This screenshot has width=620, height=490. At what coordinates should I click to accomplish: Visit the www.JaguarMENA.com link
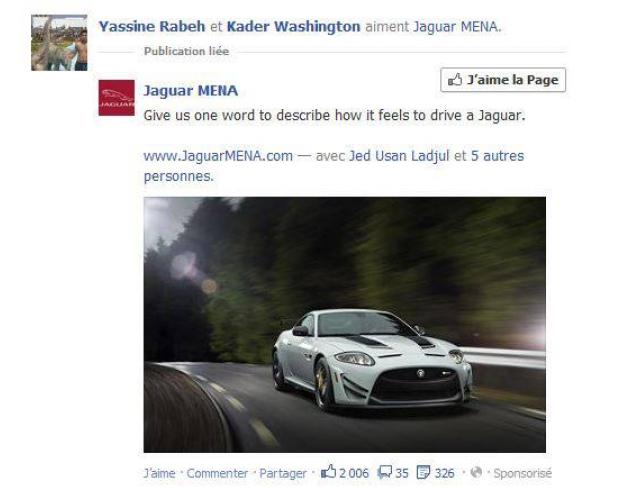218,156
